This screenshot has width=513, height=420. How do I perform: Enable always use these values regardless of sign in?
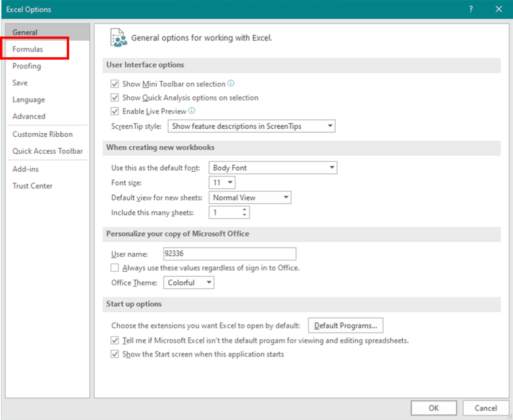point(115,268)
